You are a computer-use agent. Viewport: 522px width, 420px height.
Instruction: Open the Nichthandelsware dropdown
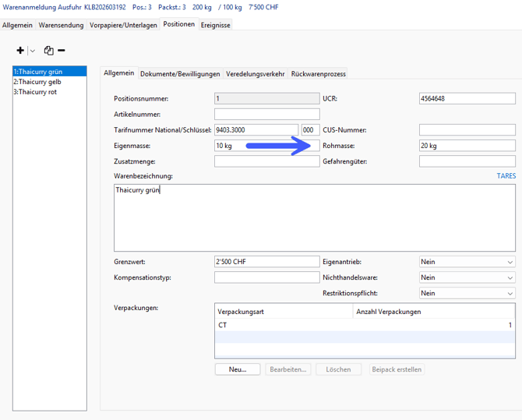pyautogui.click(x=510, y=277)
